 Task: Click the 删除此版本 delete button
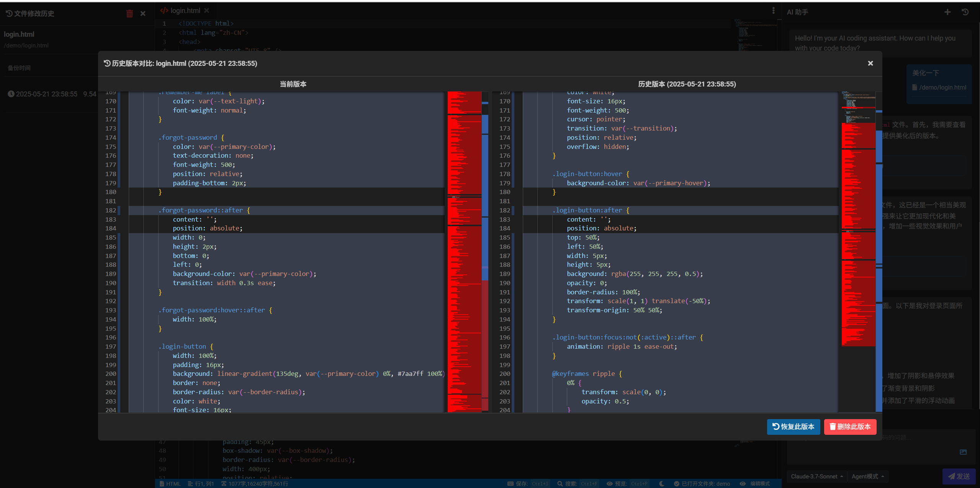[850, 426]
